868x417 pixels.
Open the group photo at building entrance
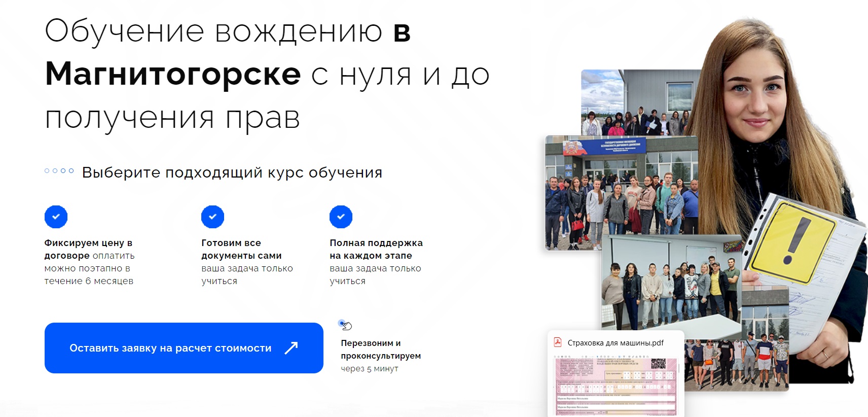click(622, 193)
